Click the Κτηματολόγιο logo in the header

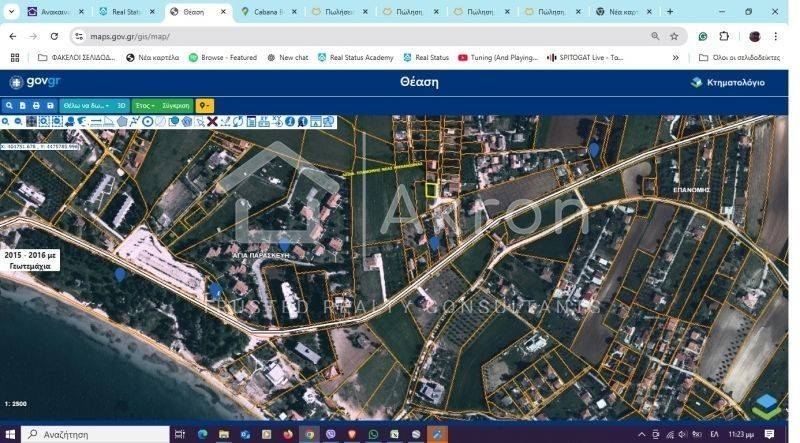[x=728, y=82]
